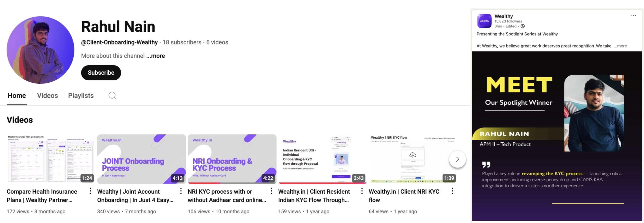Open three-dot menu for Joint Account Onboarding video
Image resolution: width=644 pixels, height=223 pixels.
[x=181, y=191]
